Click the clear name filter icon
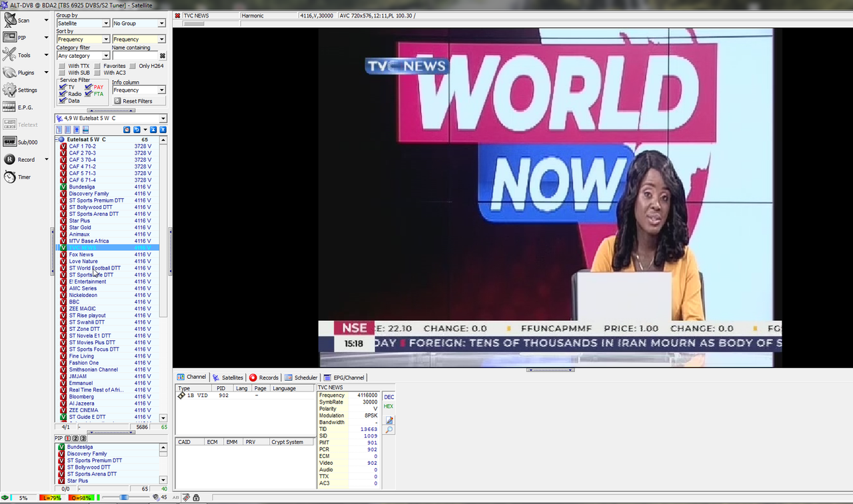The height and width of the screenshot is (504, 853). click(x=162, y=56)
